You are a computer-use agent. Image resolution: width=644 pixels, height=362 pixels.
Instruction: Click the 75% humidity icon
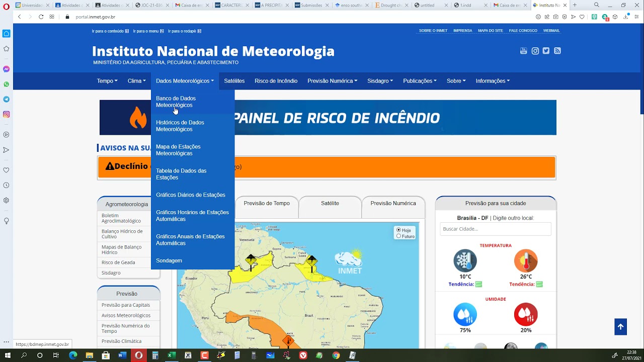465,314
